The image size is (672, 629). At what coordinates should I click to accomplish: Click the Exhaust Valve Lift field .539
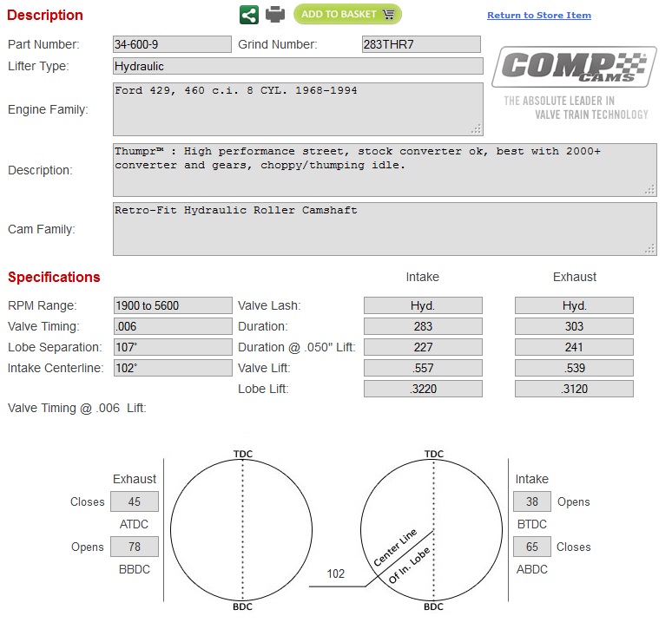[x=574, y=368]
